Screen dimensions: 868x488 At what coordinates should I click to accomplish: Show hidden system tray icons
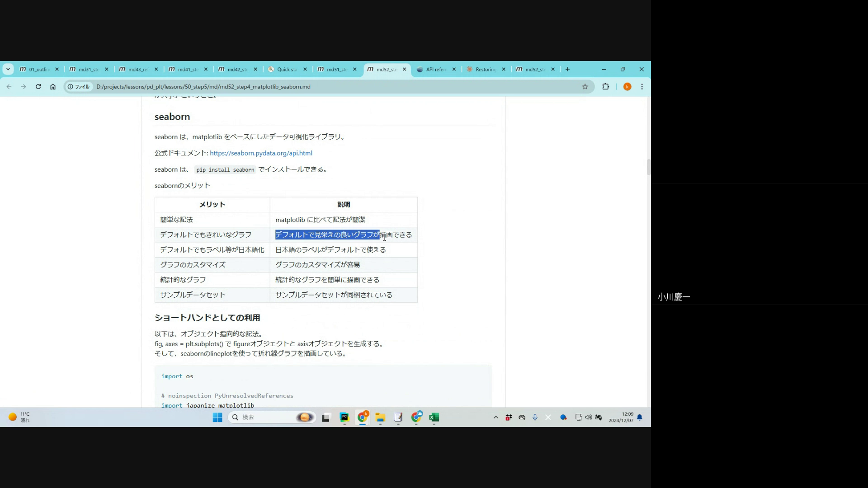[x=496, y=418]
